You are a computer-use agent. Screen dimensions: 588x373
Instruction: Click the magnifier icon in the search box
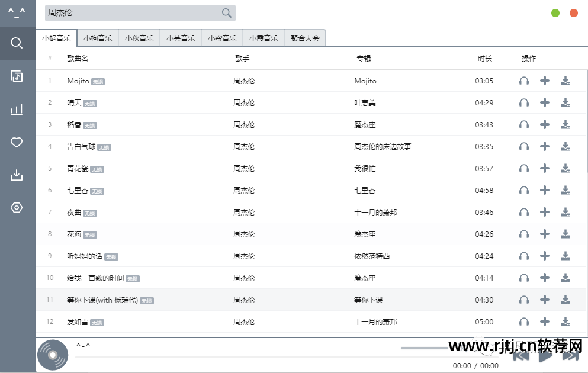coord(227,13)
